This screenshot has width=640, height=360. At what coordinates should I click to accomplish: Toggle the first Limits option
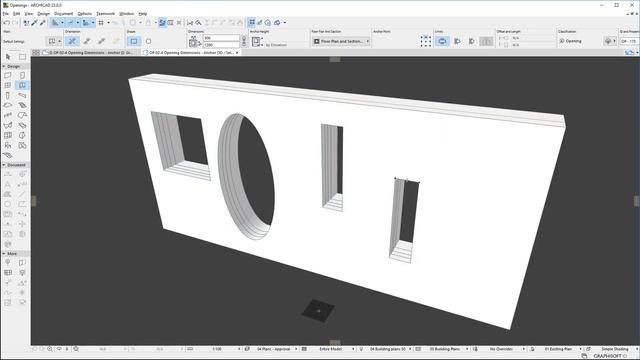pos(442,41)
